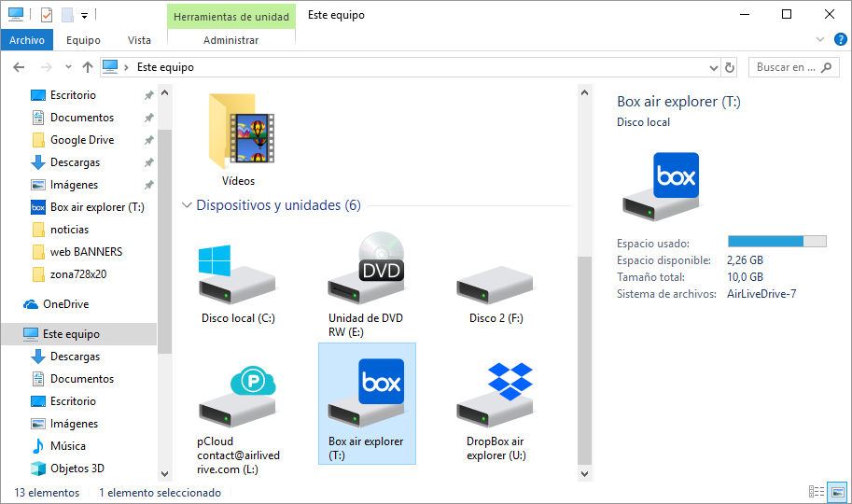The width and height of the screenshot is (852, 504).
Task: Switch to details view in status bar
Action: click(x=817, y=492)
